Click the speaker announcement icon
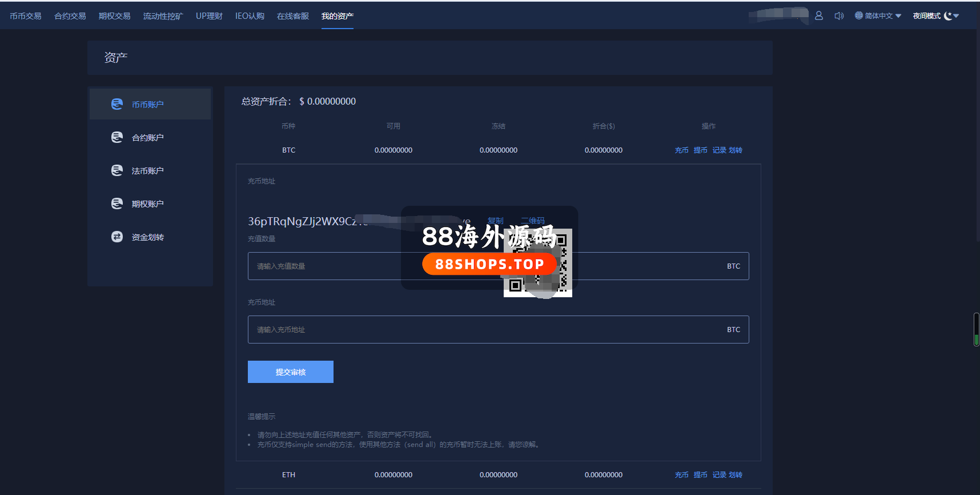This screenshot has height=495, width=980. point(839,16)
